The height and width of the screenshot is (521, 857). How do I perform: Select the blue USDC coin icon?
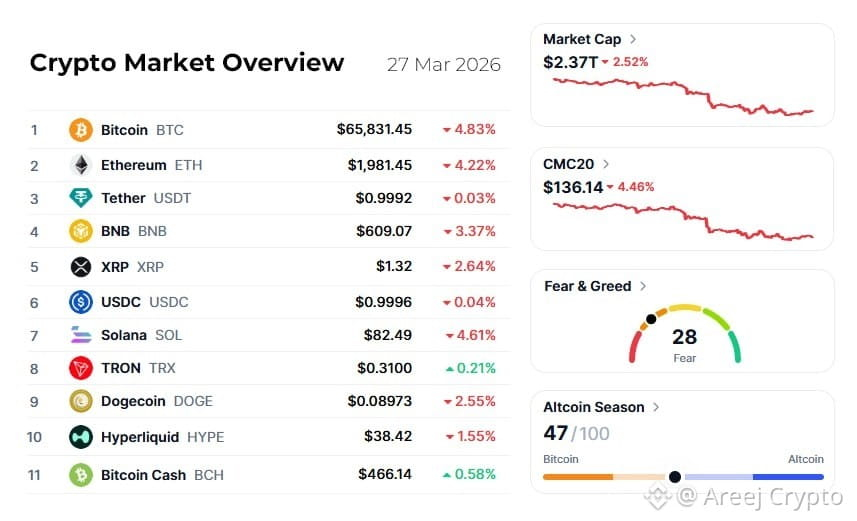(x=80, y=302)
